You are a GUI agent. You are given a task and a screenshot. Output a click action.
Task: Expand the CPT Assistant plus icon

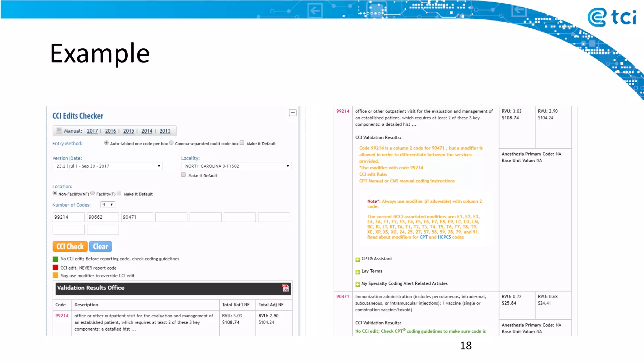click(358, 259)
